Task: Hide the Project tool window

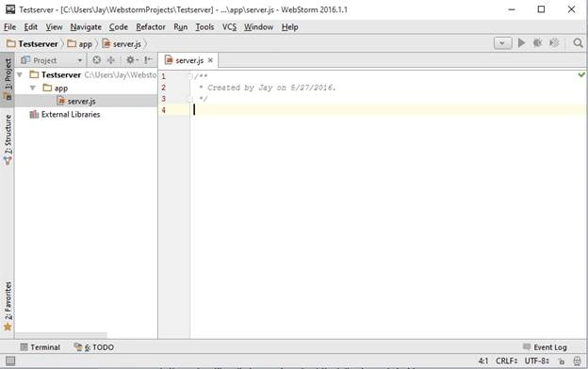Action: click(149, 60)
